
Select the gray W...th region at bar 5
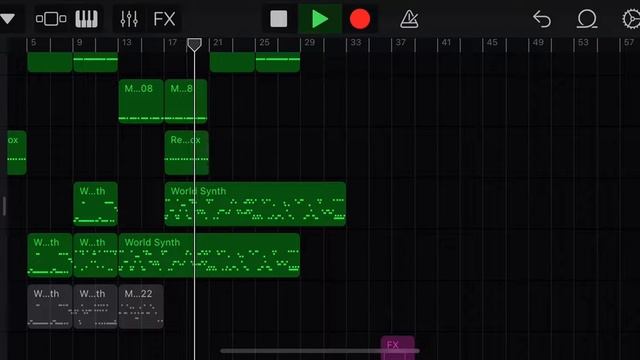point(50,307)
